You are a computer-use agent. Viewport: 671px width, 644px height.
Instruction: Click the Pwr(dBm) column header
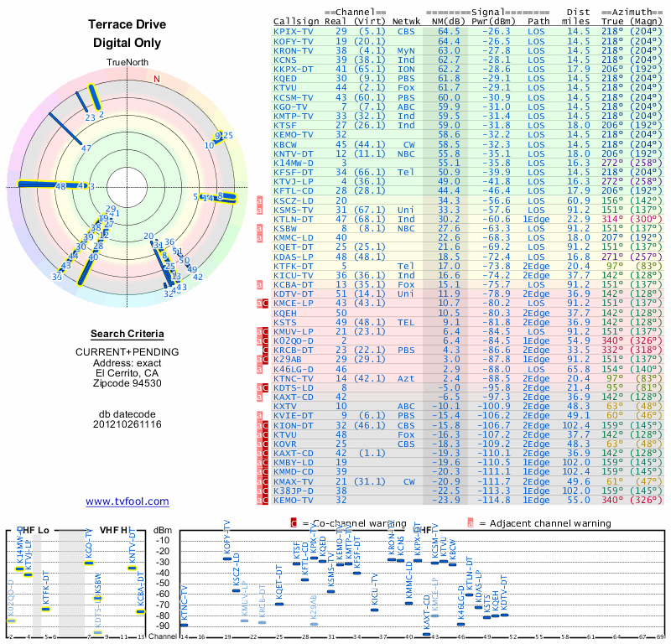click(493, 21)
